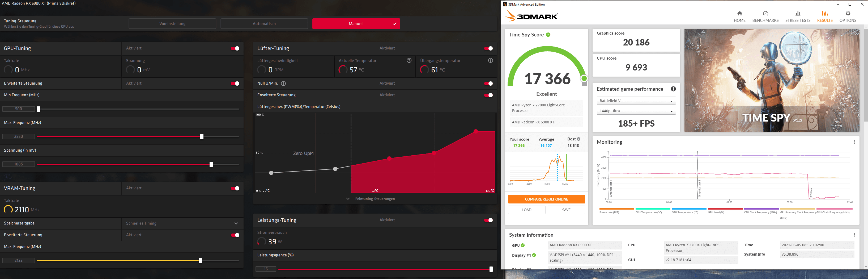Expand Feintuning-Steuerungen section
Viewport: 868px width, 279px height.
click(375, 199)
